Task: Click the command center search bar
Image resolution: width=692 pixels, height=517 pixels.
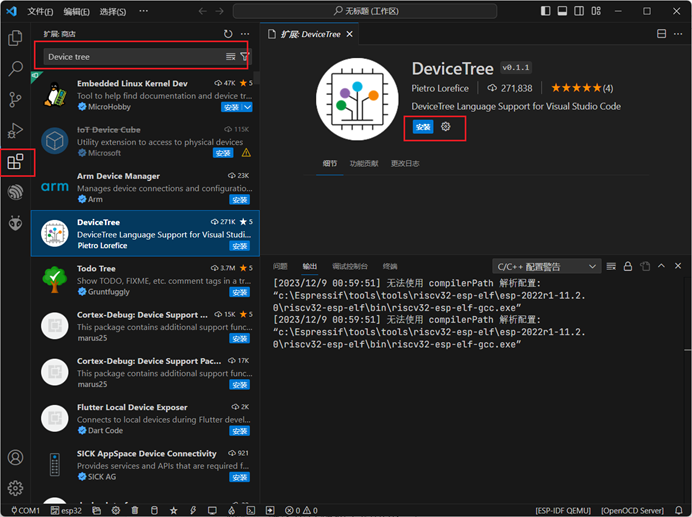Action: coord(365,11)
